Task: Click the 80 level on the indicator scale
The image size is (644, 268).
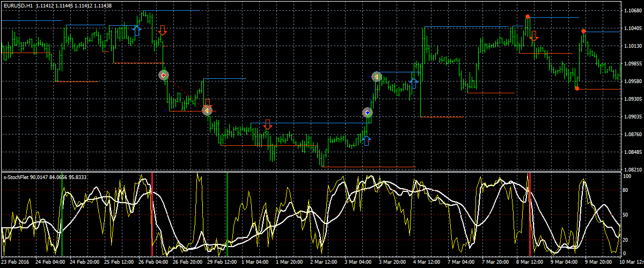Action: tap(625, 190)
